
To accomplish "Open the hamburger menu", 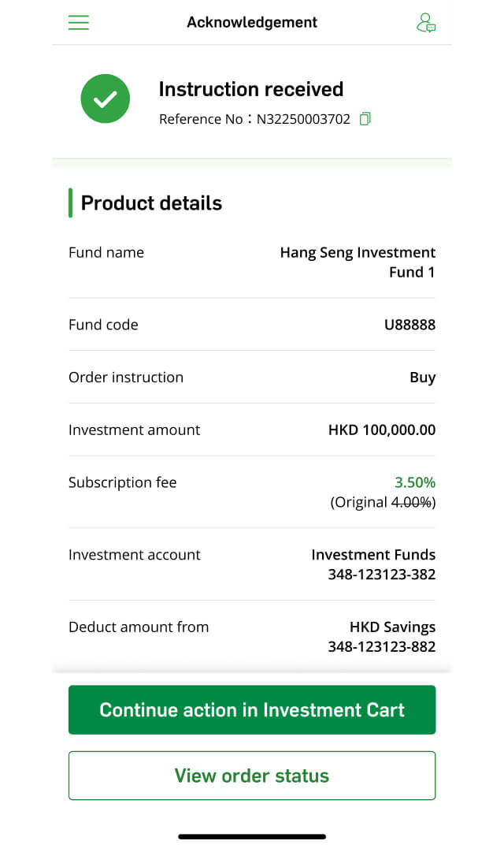I will pyautogui.click(x=79, y=22).
